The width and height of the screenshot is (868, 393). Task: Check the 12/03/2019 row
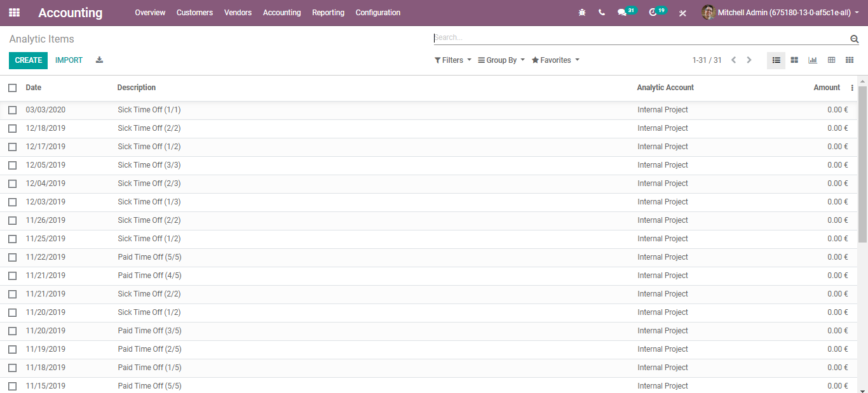[x=13, y=202]
